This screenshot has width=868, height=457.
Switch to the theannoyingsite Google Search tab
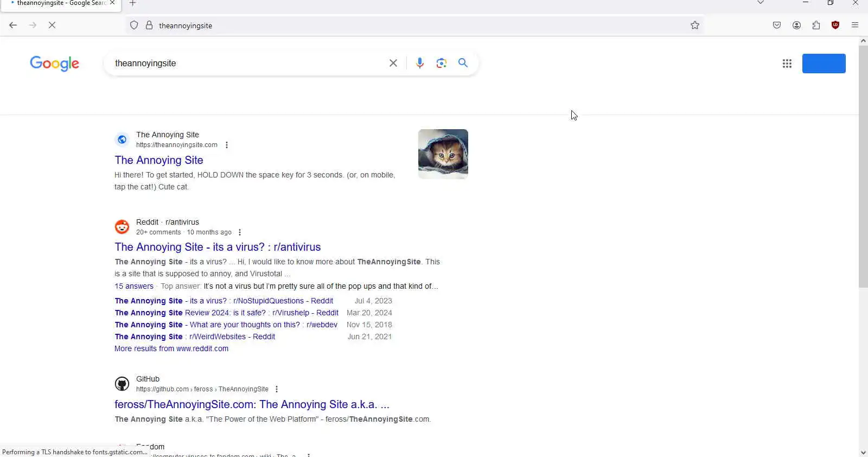[x=60, y=3]
